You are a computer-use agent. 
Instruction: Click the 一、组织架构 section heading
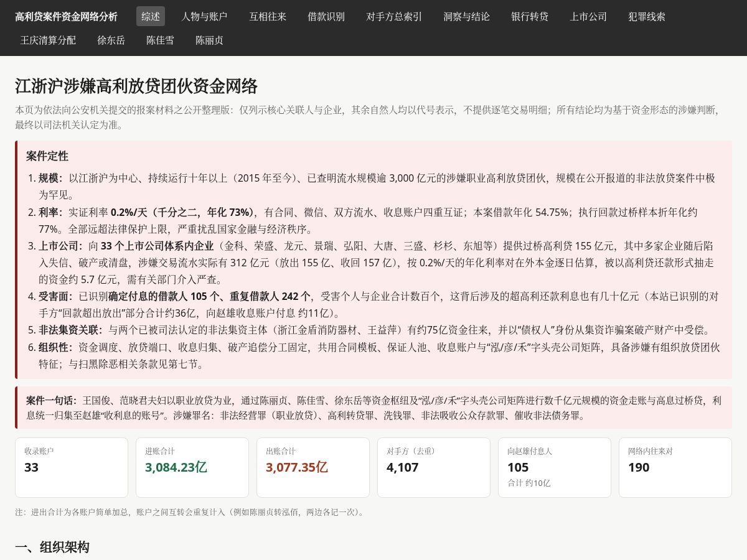click(x=52, y=547)
